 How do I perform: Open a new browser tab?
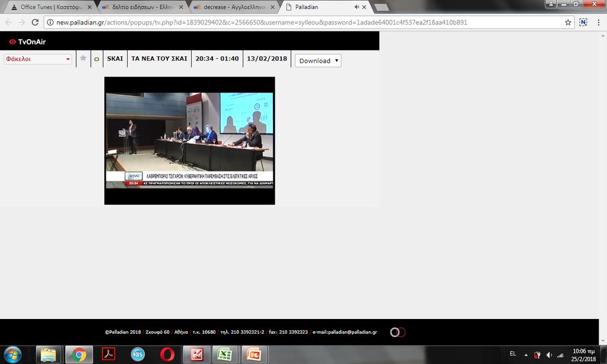(x=382, y=7)
